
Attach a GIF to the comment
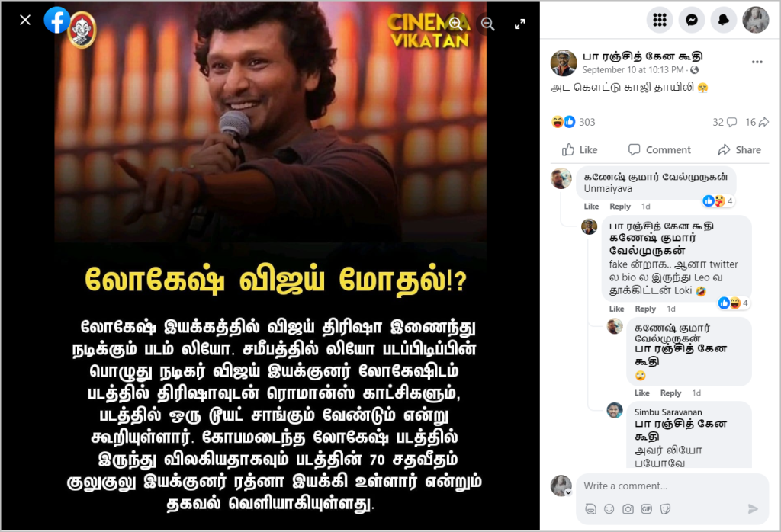[646, 508]
